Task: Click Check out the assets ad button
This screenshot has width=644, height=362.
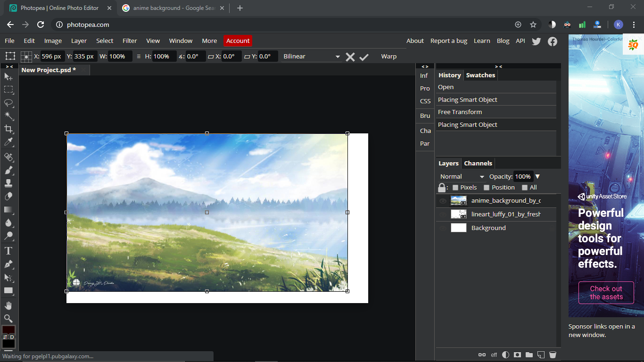Action: pyautogui.click(x=606, y=293)
